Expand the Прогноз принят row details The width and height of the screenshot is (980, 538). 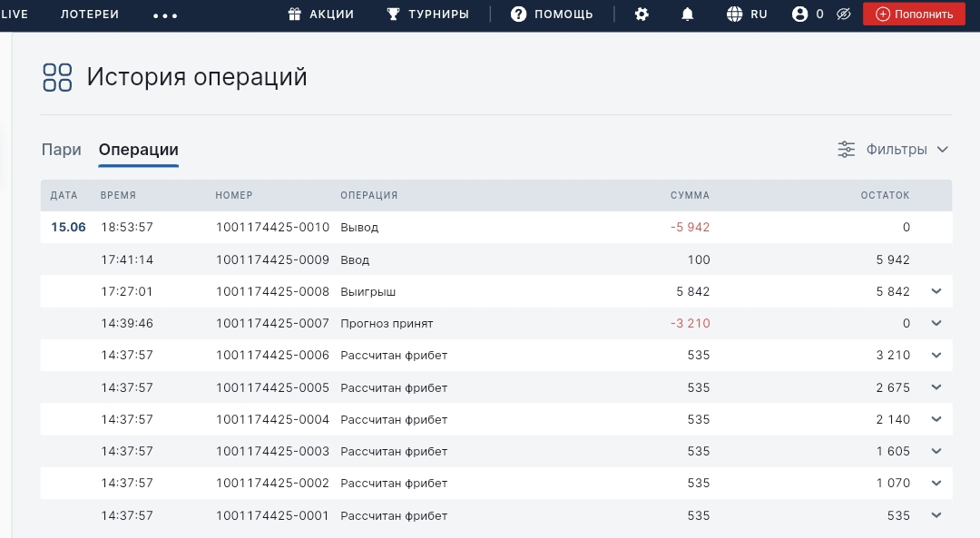click(936, 323)
